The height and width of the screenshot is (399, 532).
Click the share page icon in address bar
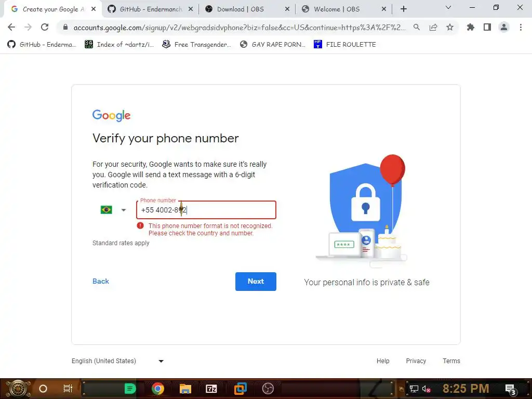coord(433,27)
